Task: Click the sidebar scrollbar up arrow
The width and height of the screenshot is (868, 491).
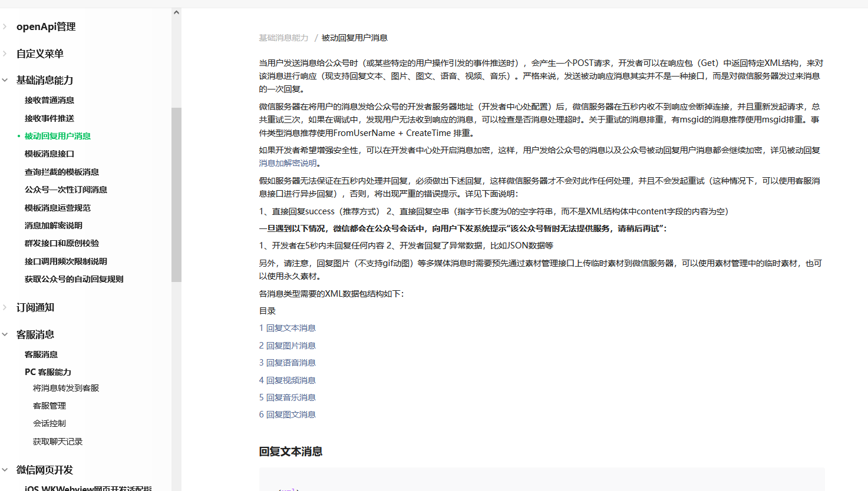Action: (176, 12)
